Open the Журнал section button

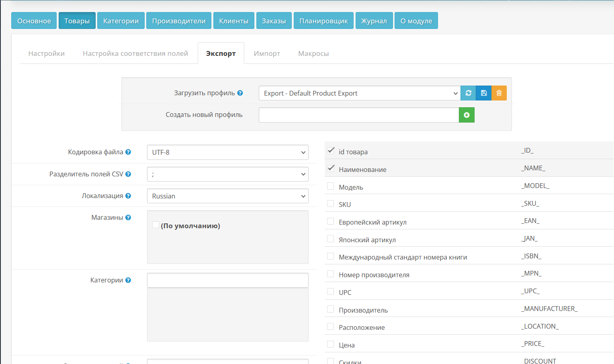pos(374,20)
